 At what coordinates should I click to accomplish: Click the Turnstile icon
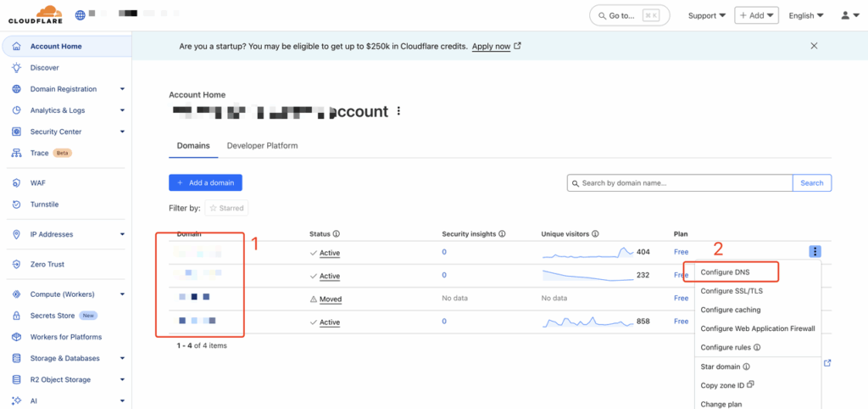pos(17,204)
